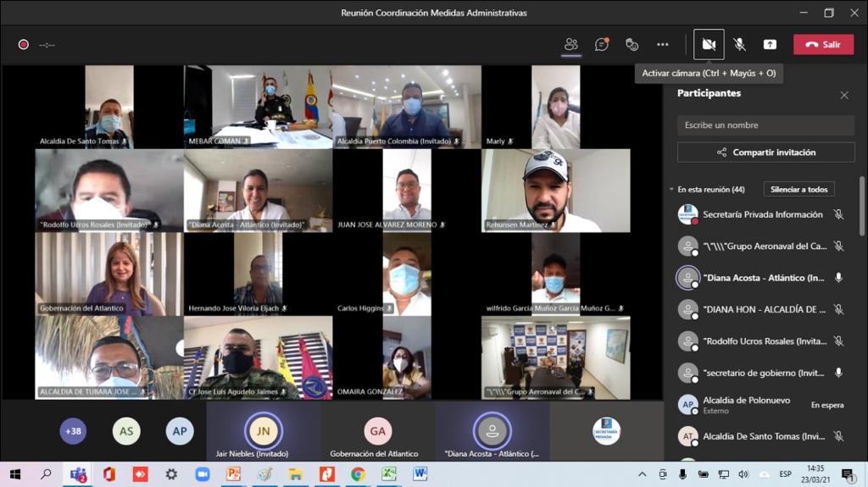Collapse the 'En esta reunión (44)' list
This screenshot has height=487, width=868.
click(671, 190)
